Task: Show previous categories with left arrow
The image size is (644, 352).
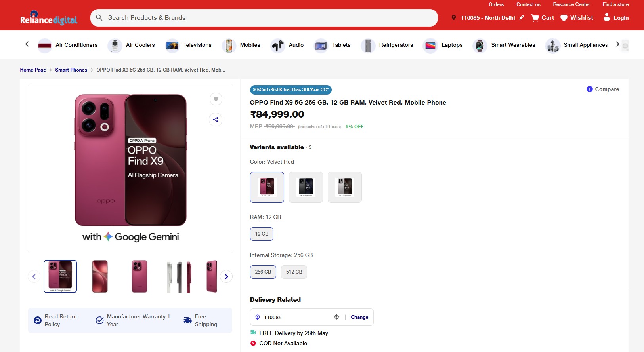Action: pos(27,44)
